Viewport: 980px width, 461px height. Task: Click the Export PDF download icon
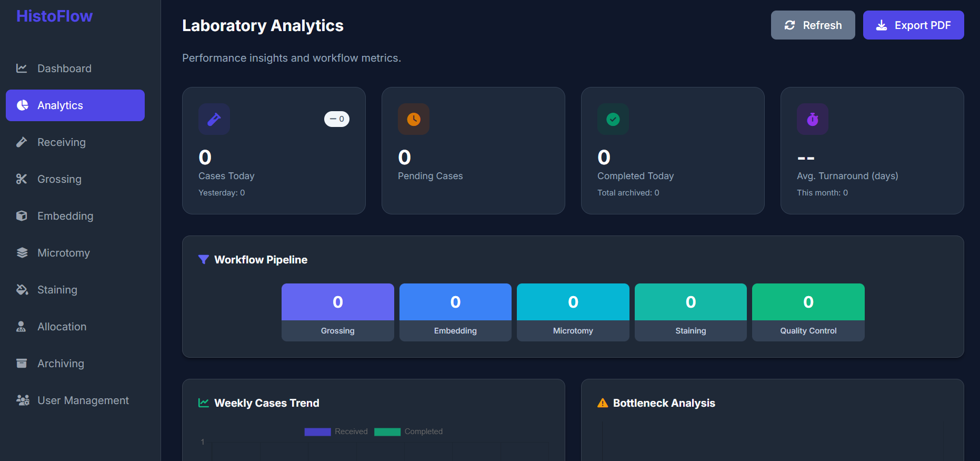882,25
